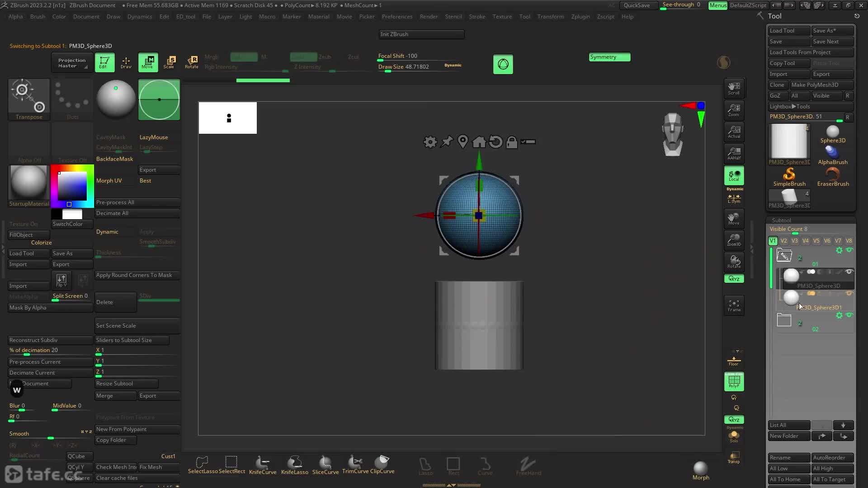The height and width of the screenshot is (488, 868).
Task: Open the Zplugin menu
Action: [x=580, y=17]
